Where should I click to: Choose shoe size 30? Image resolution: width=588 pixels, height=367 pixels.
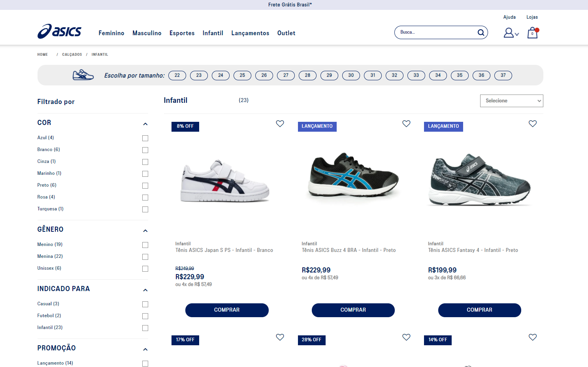351,76
